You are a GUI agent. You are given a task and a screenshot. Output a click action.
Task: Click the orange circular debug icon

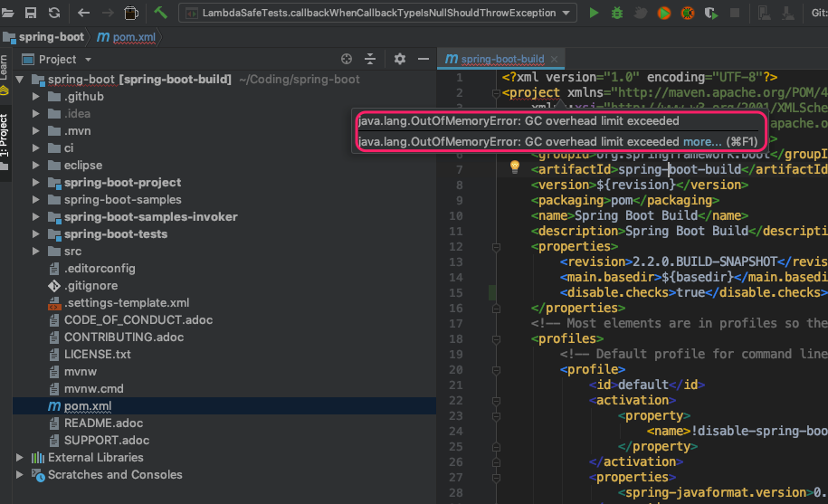point(688,13)
